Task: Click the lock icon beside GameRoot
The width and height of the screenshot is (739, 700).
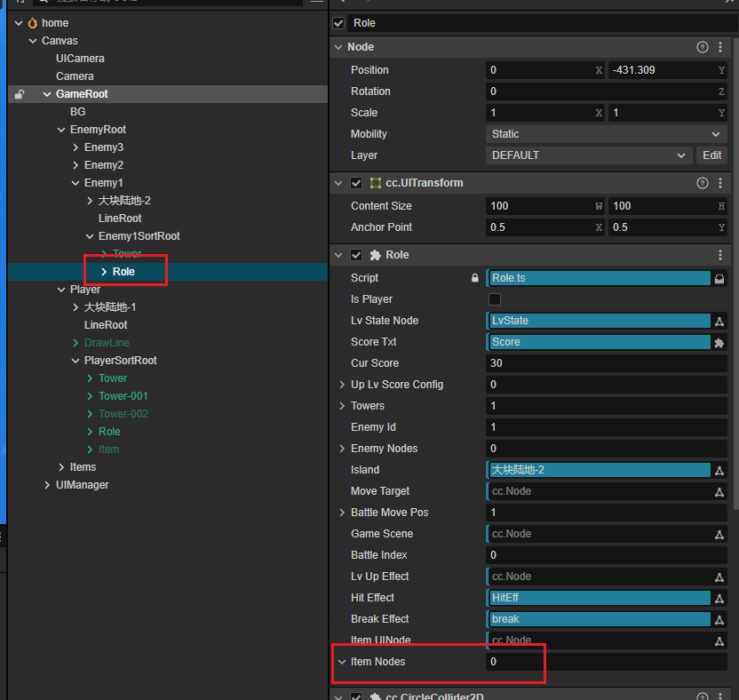Action: pyautogui.click(x=20, y=94)
